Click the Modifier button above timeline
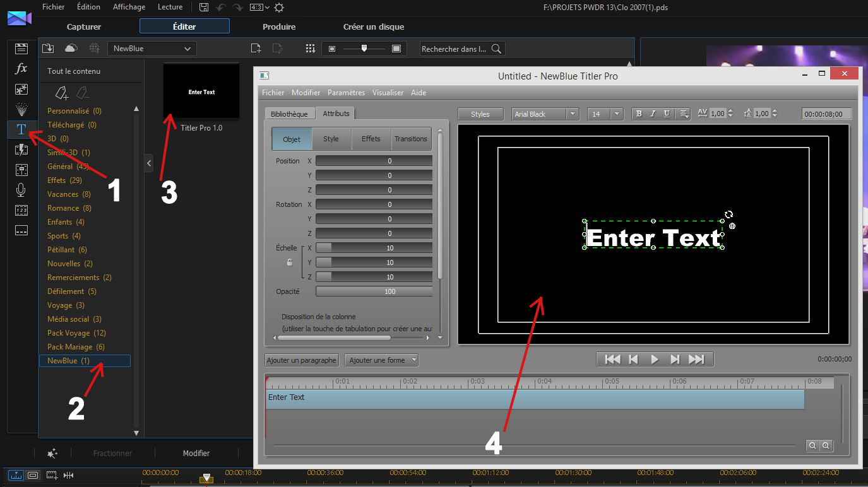This screenshot has width=868, height=487. (196, 453)
